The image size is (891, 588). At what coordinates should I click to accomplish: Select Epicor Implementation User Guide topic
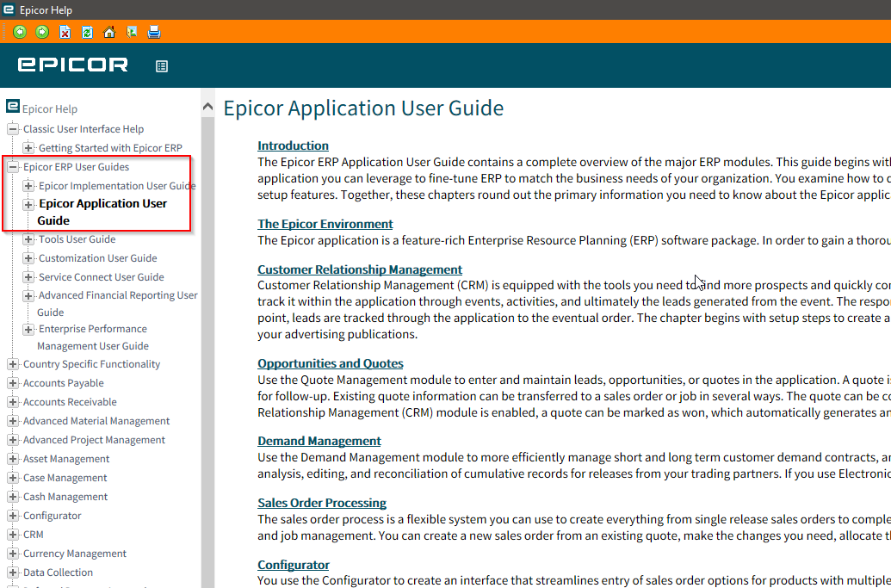(x=117, y=186)
